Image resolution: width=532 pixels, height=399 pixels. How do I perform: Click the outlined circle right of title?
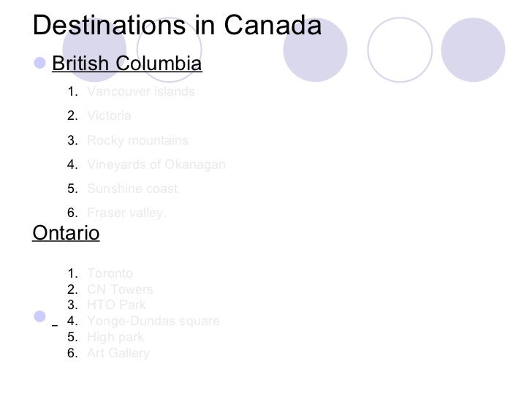click(x=400, y=50)
